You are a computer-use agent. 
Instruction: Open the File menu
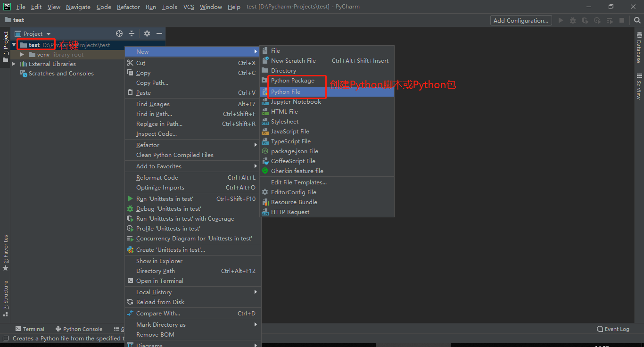[21, 7]
